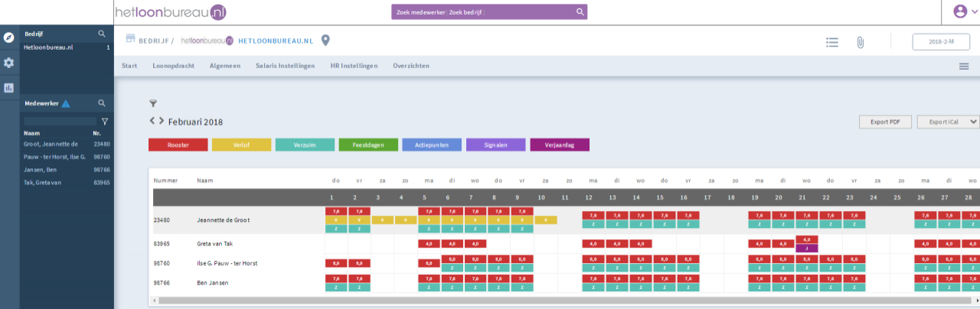Viewport: 980px width, 309px height.
Task: Open the Salaris Instellingen tab
Action: [x=285, y=66]
